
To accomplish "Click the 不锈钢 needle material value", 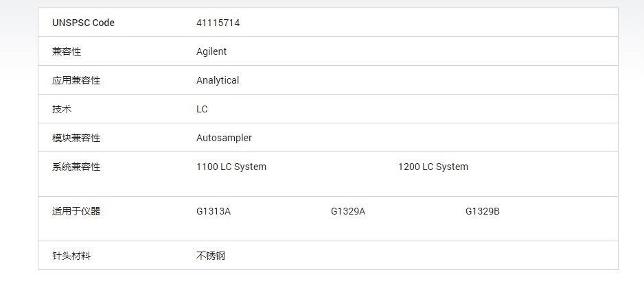I will pyautogui.click(x=211, y=256).
